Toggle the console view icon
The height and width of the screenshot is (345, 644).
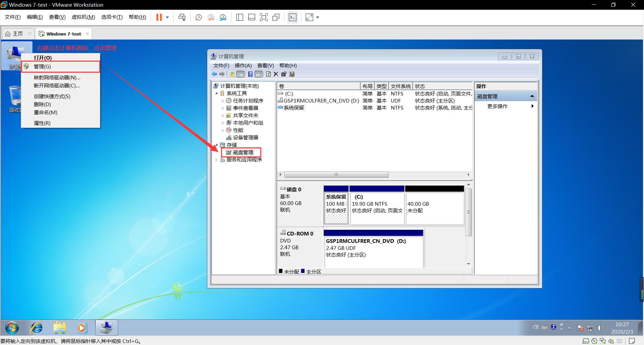click(292, 17)
